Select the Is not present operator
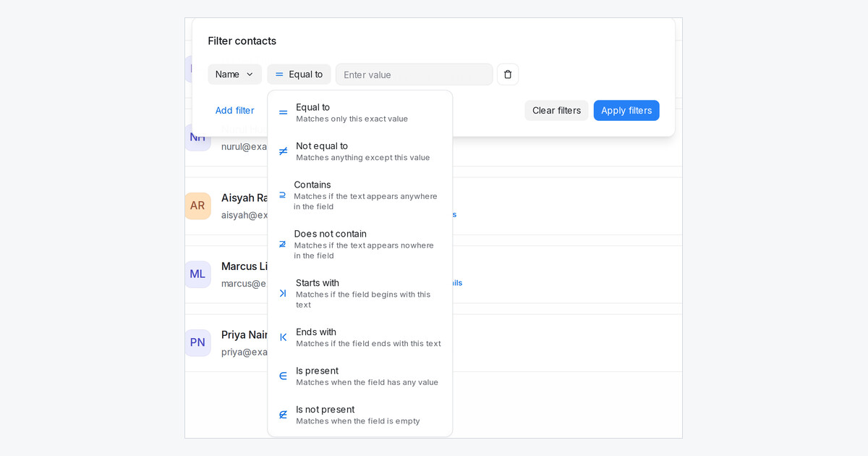This screenshot has width=868, height=456. 360,415
